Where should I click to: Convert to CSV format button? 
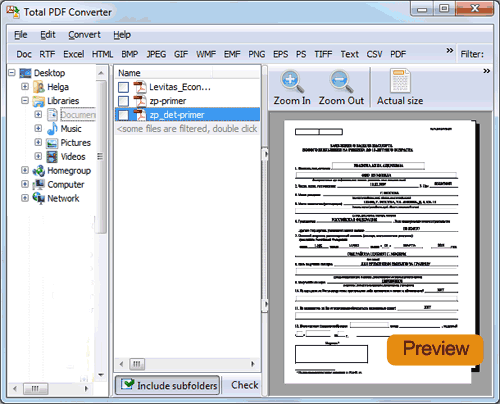click(x=374, y=54)
